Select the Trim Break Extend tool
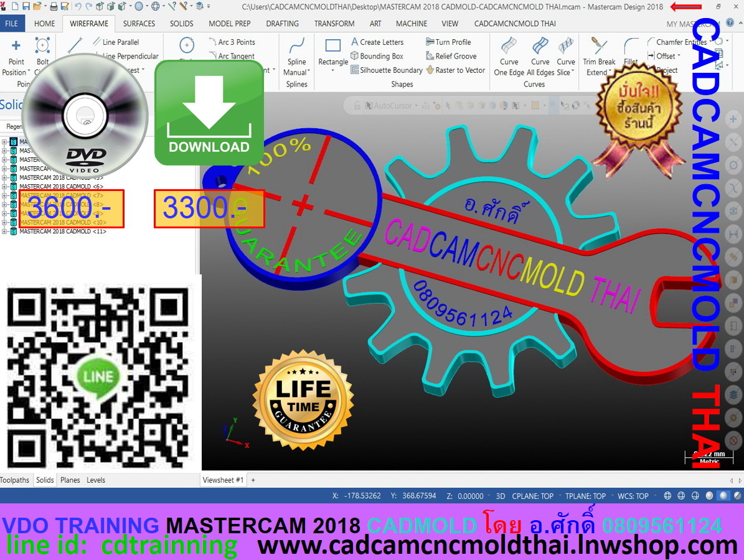744x560 pixels. (598, 46)
